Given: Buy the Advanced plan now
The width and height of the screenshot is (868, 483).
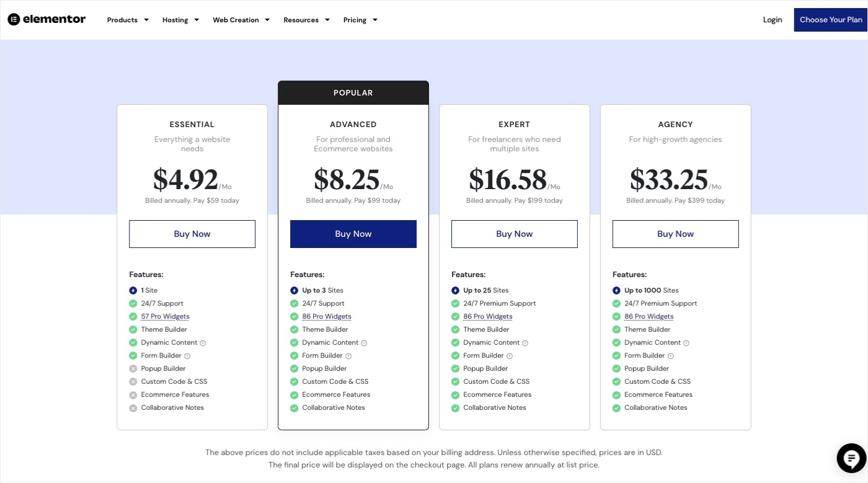Looking at the screenshot, I should pyautogui.click(x=353, y=234).
